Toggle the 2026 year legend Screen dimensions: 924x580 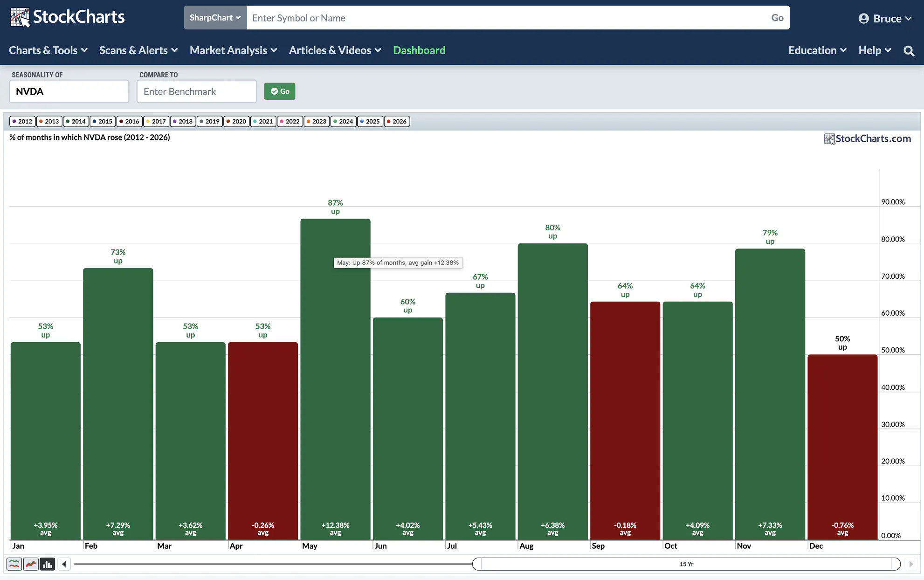397,121
